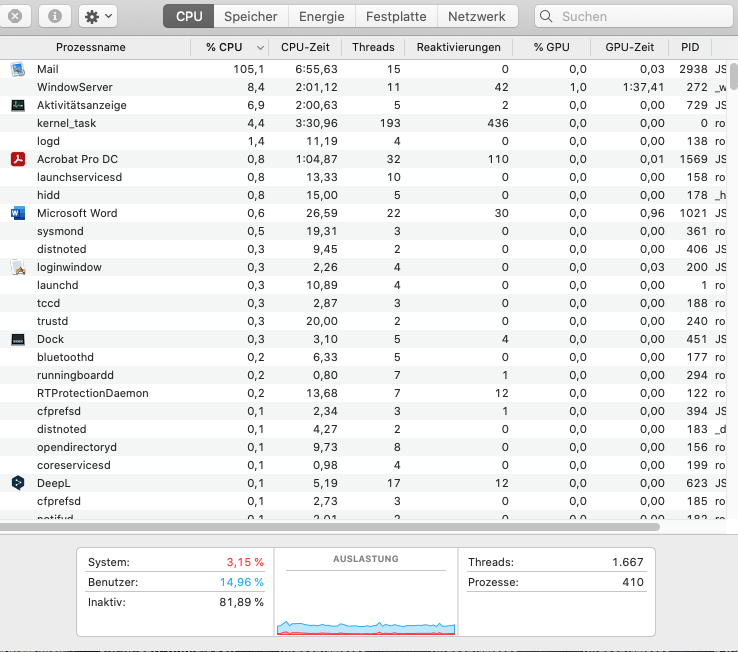The image size is (738, 652).
Task: Sort by the Threads column header
Action: tap(373, 47)
